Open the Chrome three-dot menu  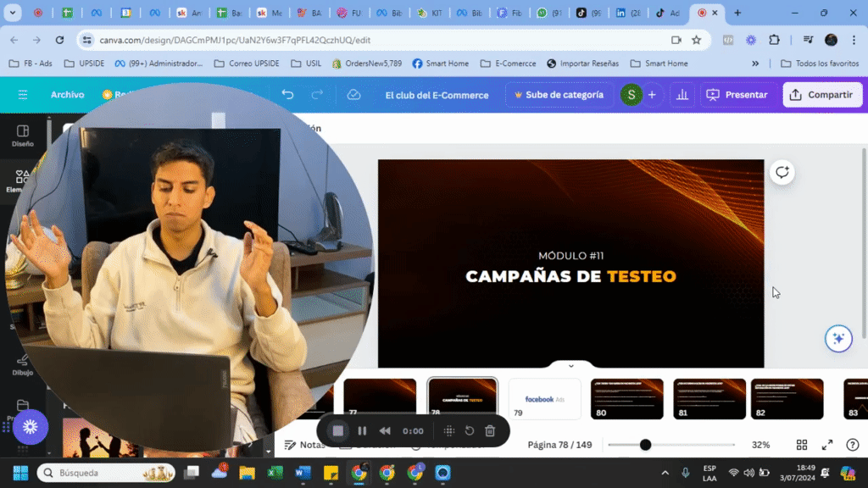[852, 40]
